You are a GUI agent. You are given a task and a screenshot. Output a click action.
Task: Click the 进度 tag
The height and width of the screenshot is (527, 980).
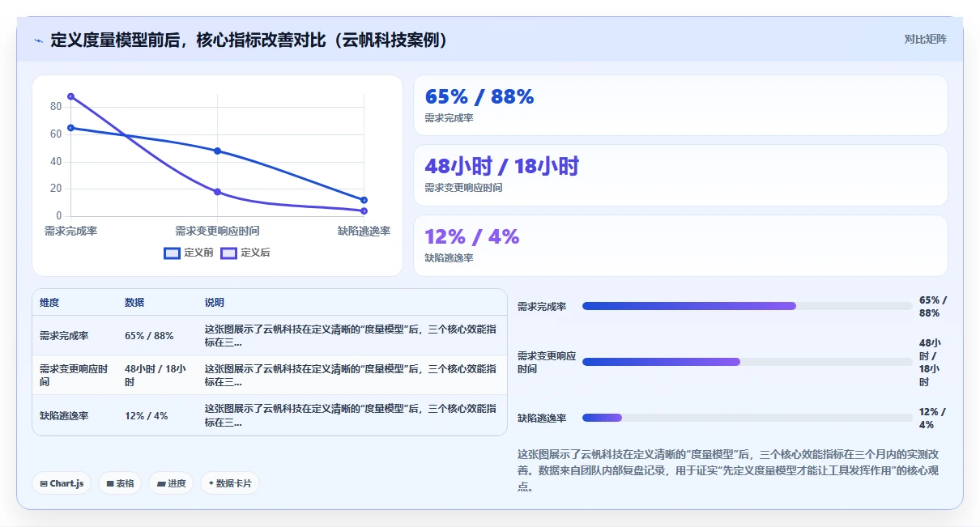171,483
